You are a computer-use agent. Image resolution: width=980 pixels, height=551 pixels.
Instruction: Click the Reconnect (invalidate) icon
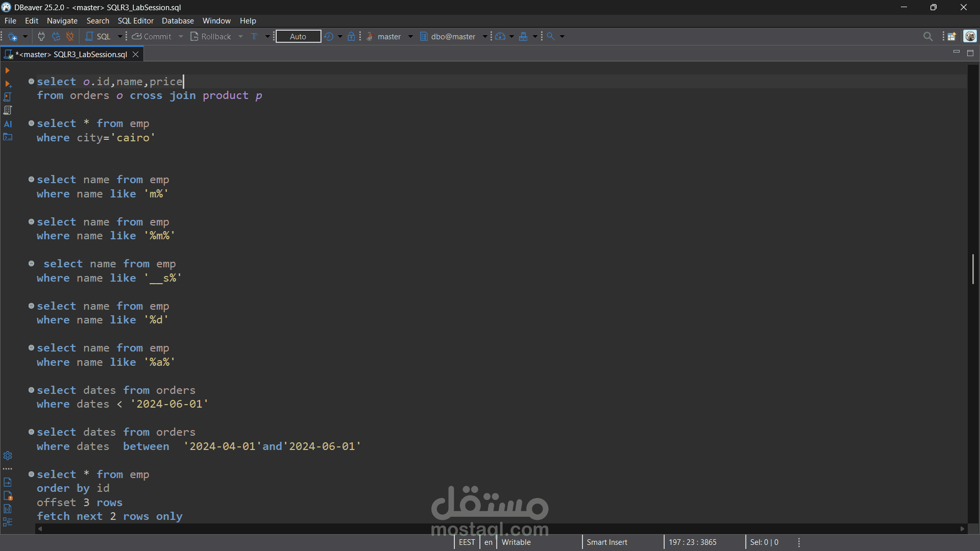pos(56,37)
